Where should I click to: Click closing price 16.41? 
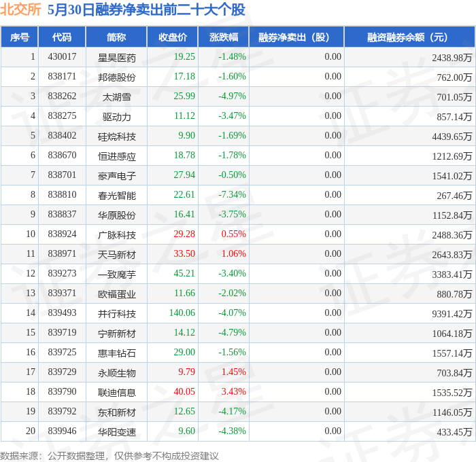point(184,215)
